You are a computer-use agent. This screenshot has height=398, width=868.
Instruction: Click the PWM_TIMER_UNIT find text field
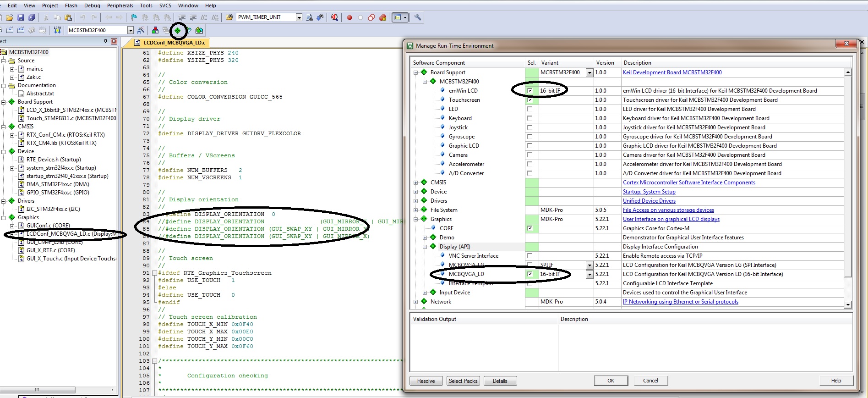[x=266, y=17]
